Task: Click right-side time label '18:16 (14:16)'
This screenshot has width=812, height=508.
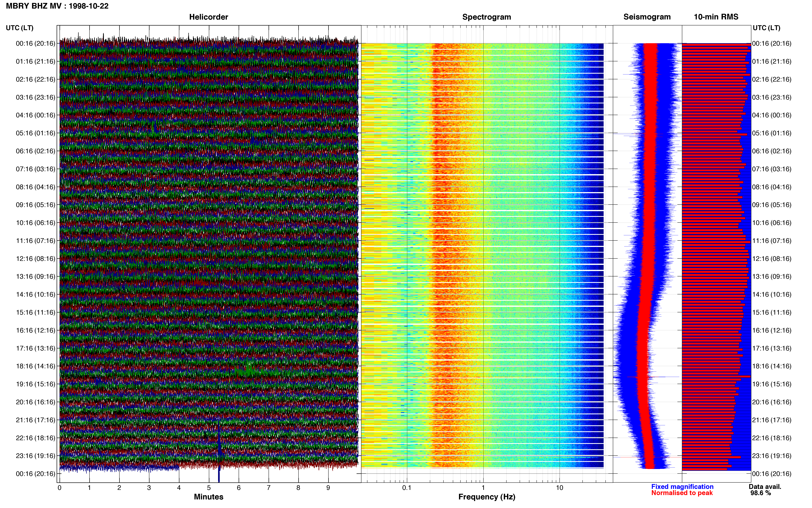Action: [x=772, y=366]
